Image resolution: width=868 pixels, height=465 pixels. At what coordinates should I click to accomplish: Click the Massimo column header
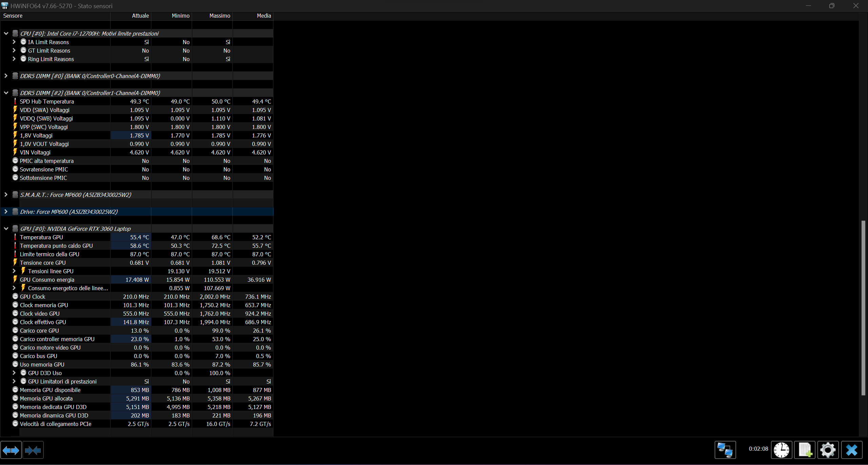click(212, 16)
